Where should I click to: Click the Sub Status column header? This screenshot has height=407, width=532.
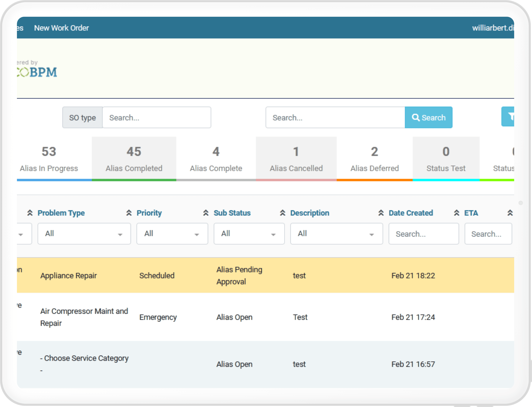(232, 213)
